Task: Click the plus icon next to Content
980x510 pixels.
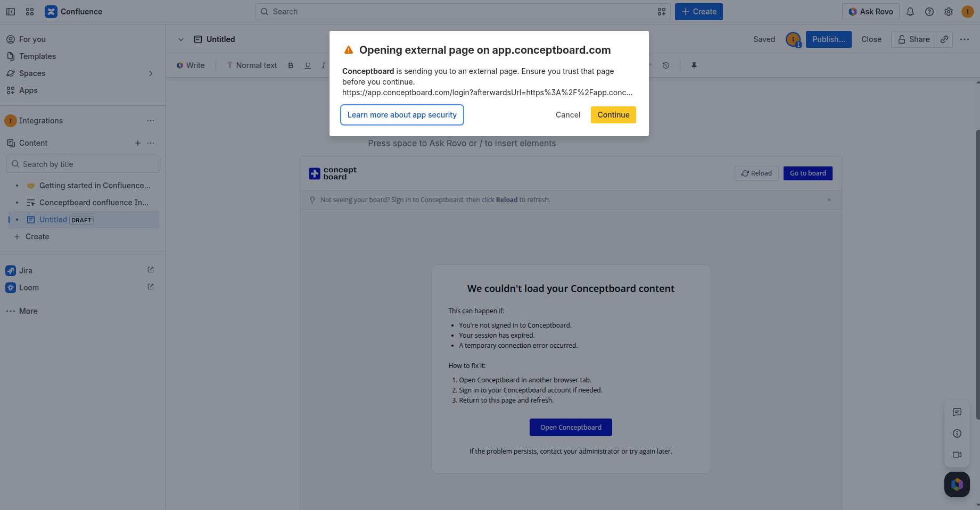Action: (138, 143)
